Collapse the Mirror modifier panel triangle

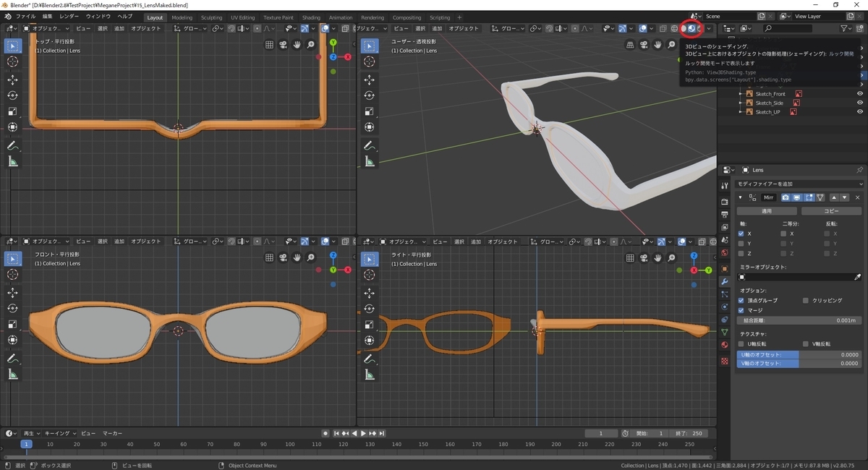tap(741, 197)
